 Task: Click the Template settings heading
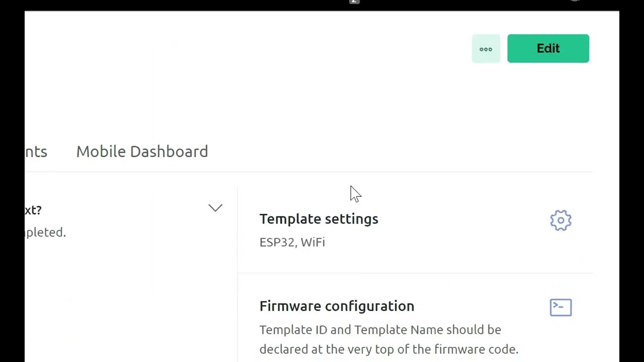point(318,219)
